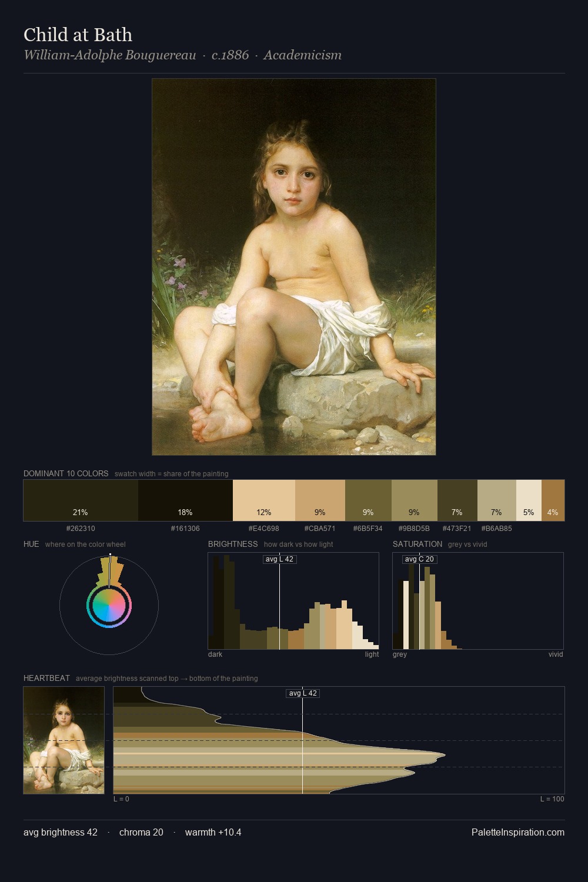The width and height of the screenshot is (588, 882).
Task: Click the "dark" axis label
Action: [215, 654]
